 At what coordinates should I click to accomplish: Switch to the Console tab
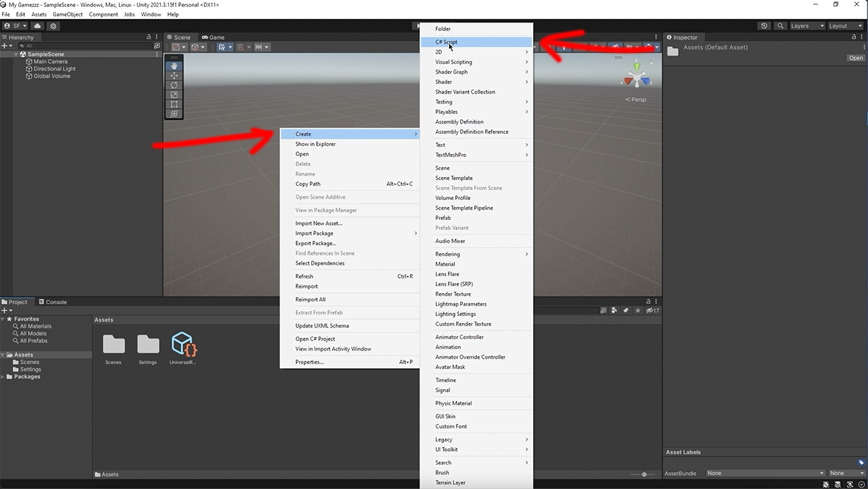click(53, 302)
